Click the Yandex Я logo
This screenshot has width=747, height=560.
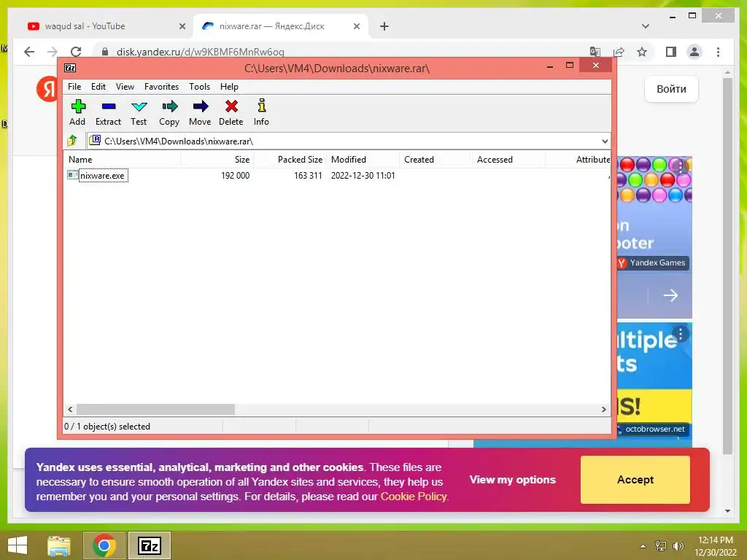point(47,89)
